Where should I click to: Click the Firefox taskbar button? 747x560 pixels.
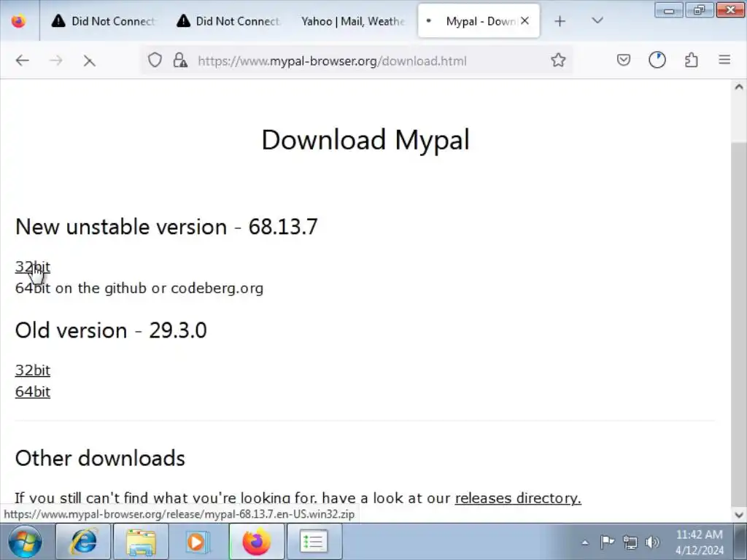(x=256, y=542)
